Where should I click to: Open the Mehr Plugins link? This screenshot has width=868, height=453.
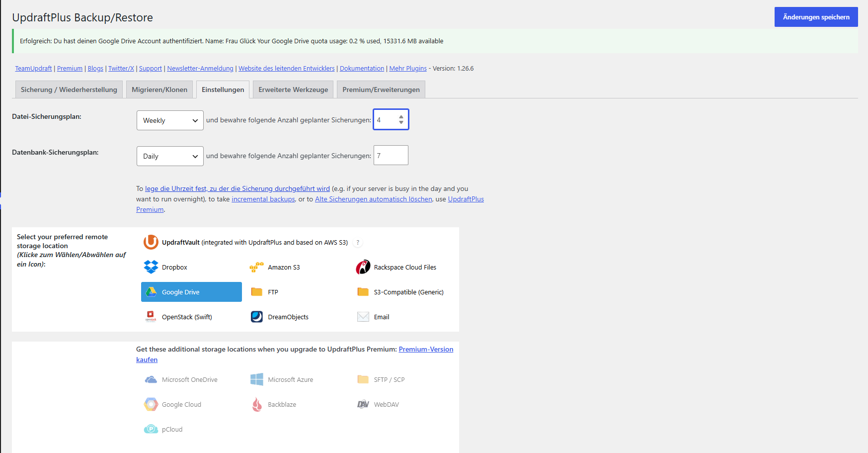(x=408, y=69)
